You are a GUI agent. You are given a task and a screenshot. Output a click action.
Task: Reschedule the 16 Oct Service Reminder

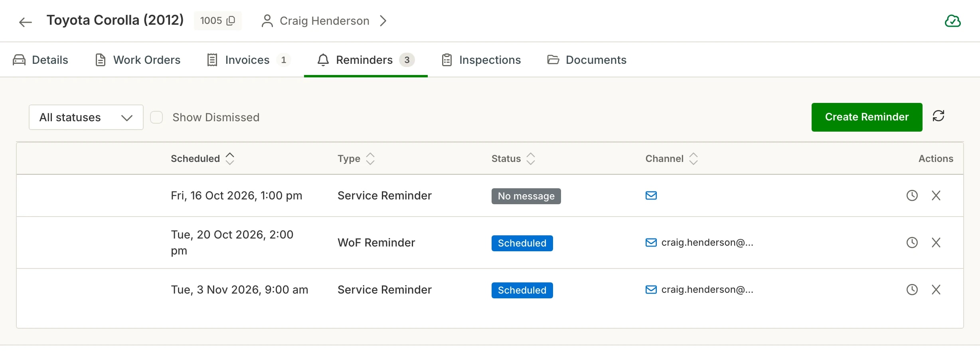[912, 195]
